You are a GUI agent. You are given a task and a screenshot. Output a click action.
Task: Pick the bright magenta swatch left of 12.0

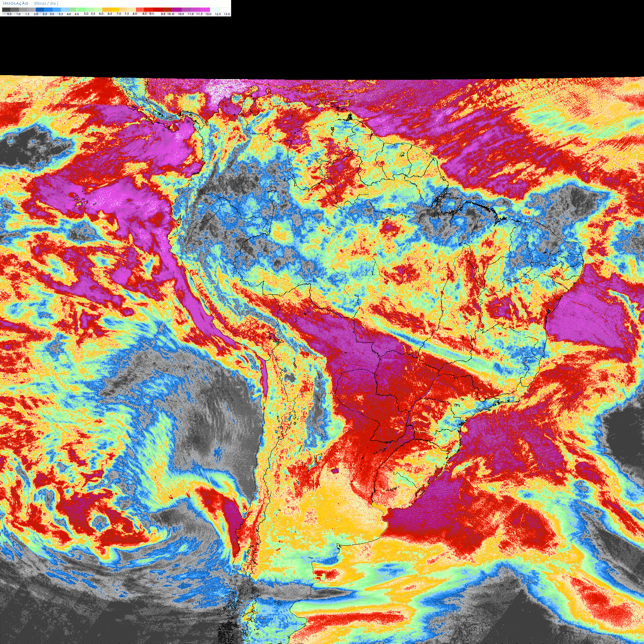(x=205, y=10)
